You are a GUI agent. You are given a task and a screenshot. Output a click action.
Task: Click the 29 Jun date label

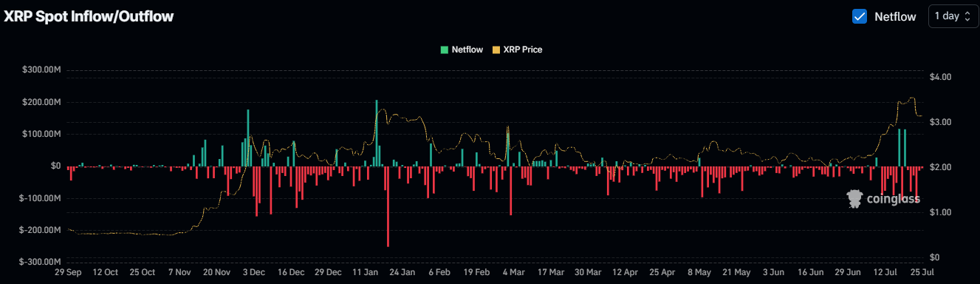click(x=849, y=272)
